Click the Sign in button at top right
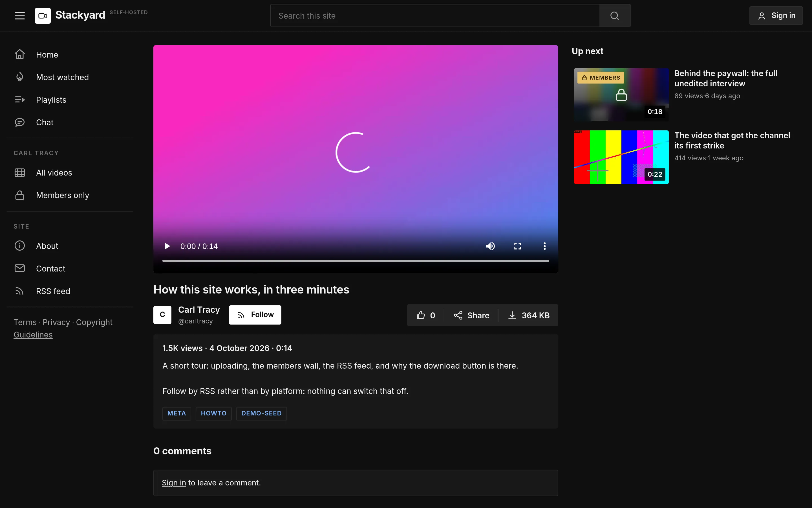This screenshot has height=508, width=812. coord(776,16)
